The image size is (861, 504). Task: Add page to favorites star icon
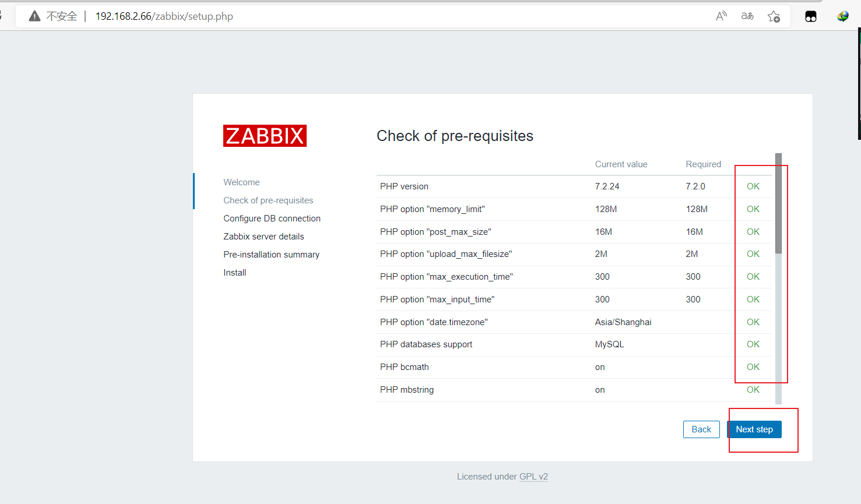tap(774, 16)
